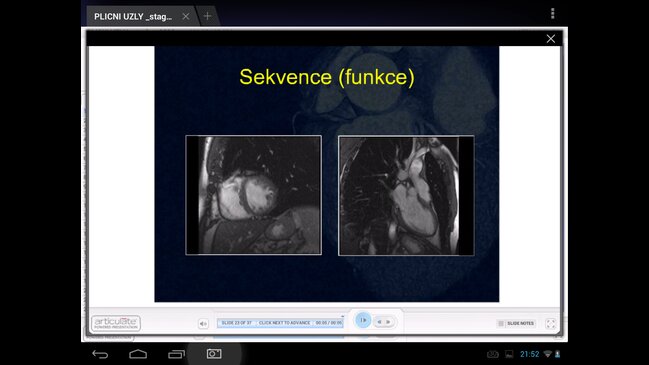Click the SLIDE 23 OF 37 label
649x365 pixels.
237,323
